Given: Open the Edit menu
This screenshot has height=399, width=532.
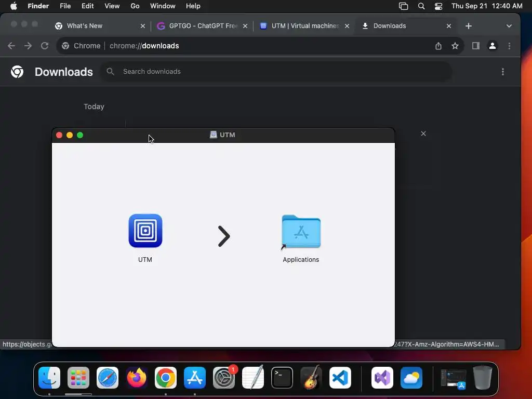Looking at the screenshot, I should pos(87,6).
